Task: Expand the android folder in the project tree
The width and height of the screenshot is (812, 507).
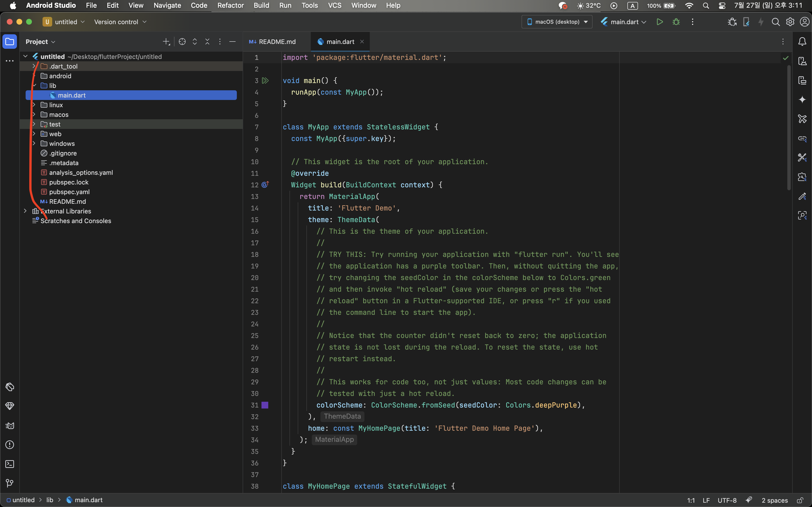Action: [34, 76]
